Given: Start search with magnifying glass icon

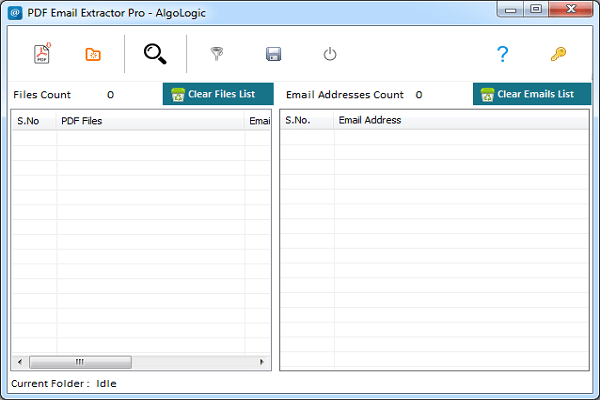Looking at the screenshot, I should pos(155,54).
